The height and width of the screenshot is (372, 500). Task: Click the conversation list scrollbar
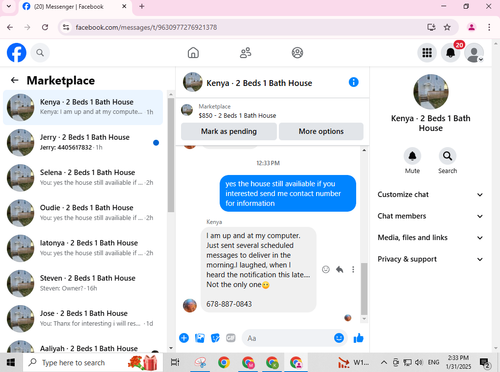click(171, 155)
